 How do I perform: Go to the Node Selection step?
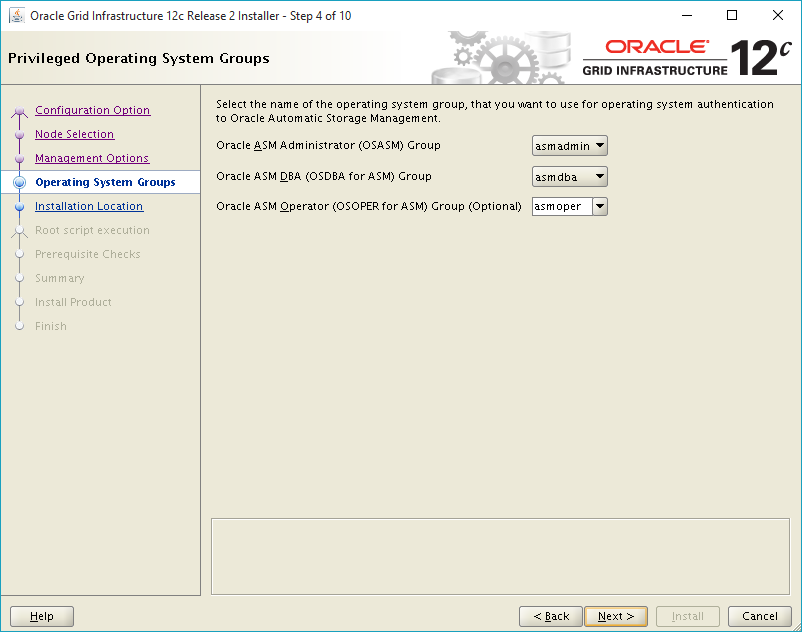[x=75, y=134]
